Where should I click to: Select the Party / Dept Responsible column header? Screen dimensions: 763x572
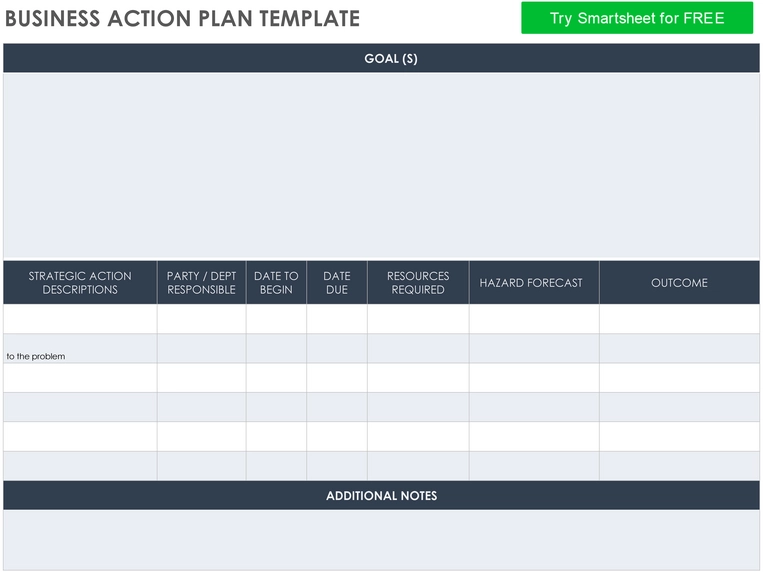(x=201, y=282)
